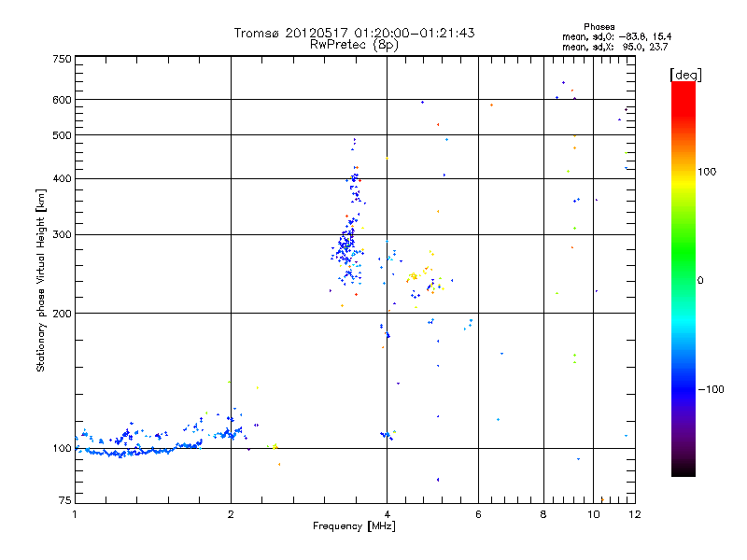747x560 pixels.
Task: Click the y-axis tick label '200'
Action: tap(62, 314)
